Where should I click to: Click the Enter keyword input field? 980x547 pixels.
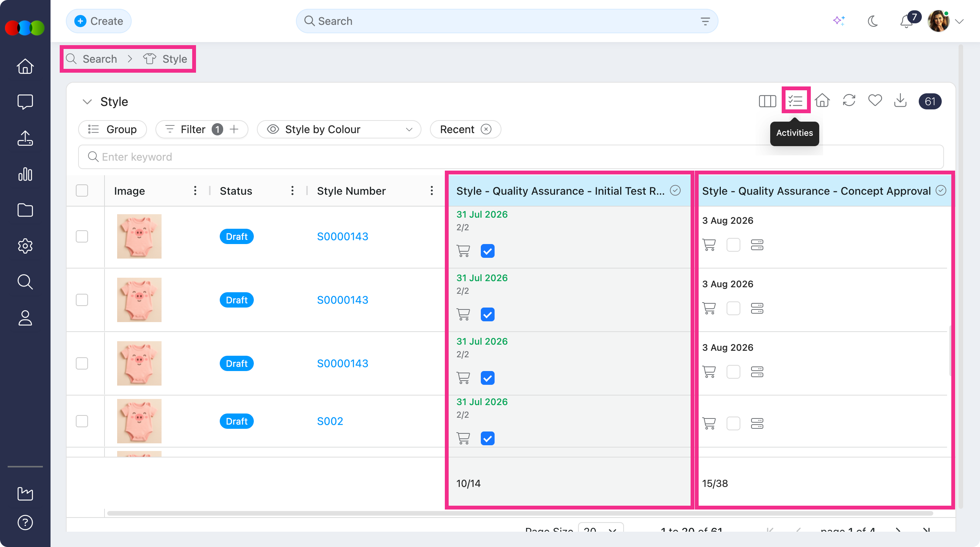pyautogui.click(x=511, y=157)
